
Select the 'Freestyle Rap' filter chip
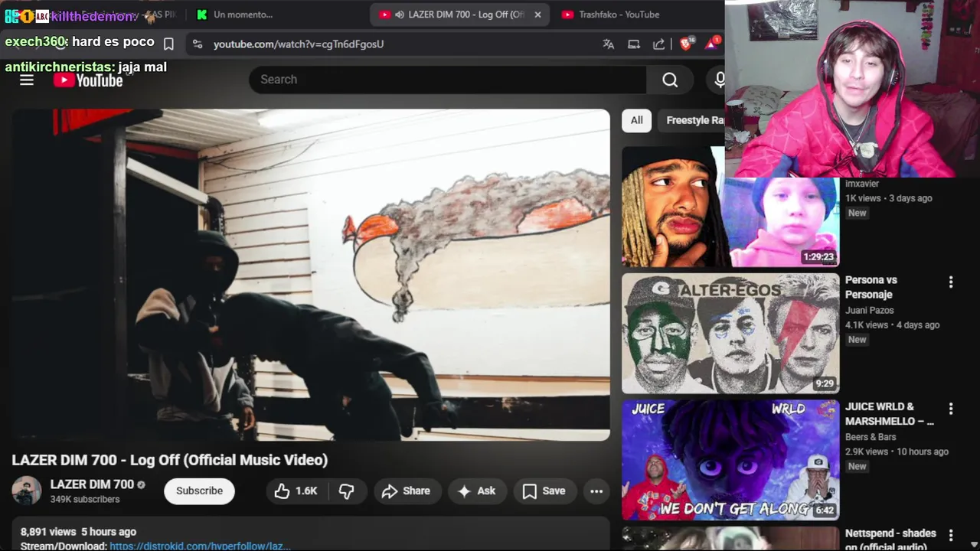(x=691, y=120)
